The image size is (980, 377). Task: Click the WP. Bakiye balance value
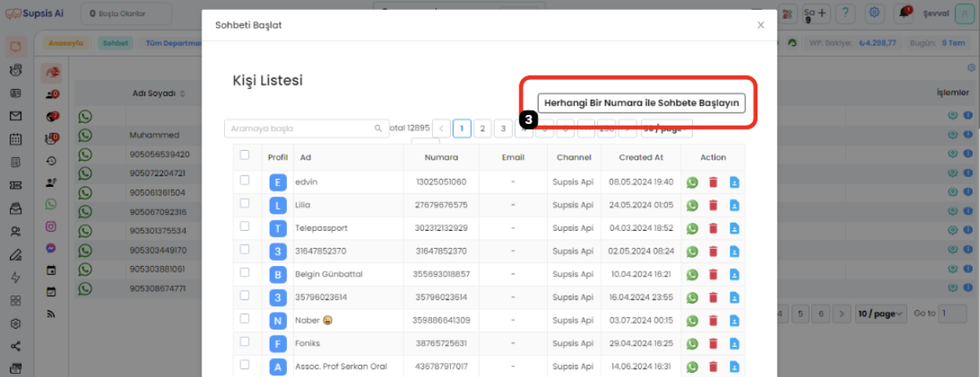coord(878,42)
